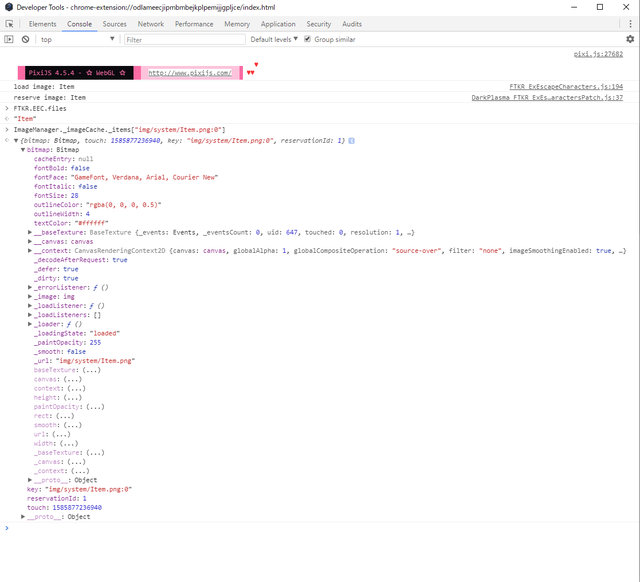Evaluate the height (...) getter

73,398
